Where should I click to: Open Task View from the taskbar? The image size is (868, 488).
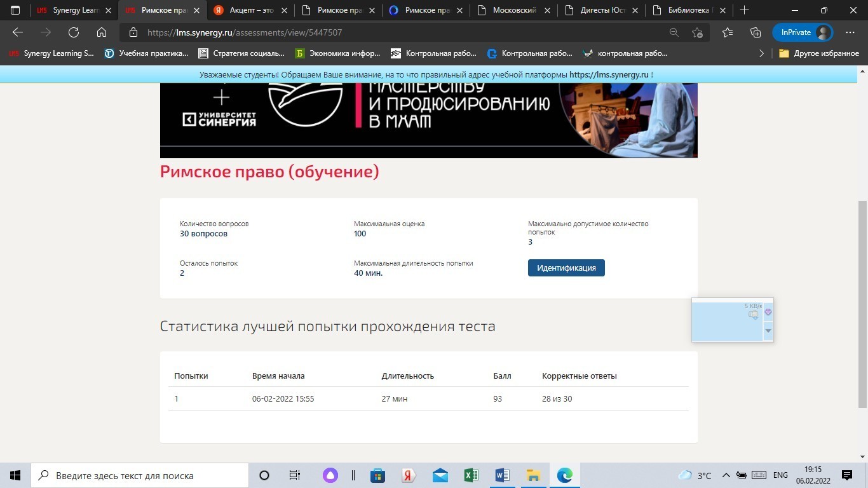[x=295, y=475]
